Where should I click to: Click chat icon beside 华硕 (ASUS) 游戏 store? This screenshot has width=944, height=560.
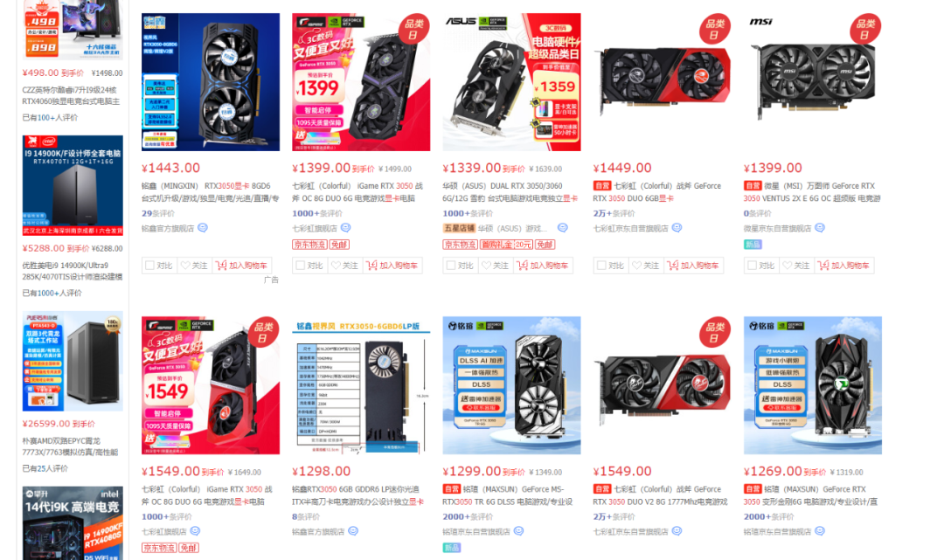562,228
